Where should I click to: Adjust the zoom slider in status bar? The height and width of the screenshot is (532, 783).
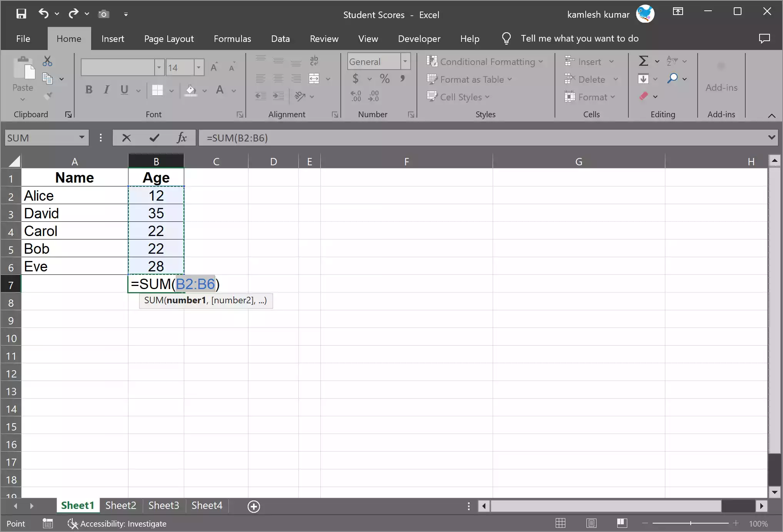coord(690,523)
